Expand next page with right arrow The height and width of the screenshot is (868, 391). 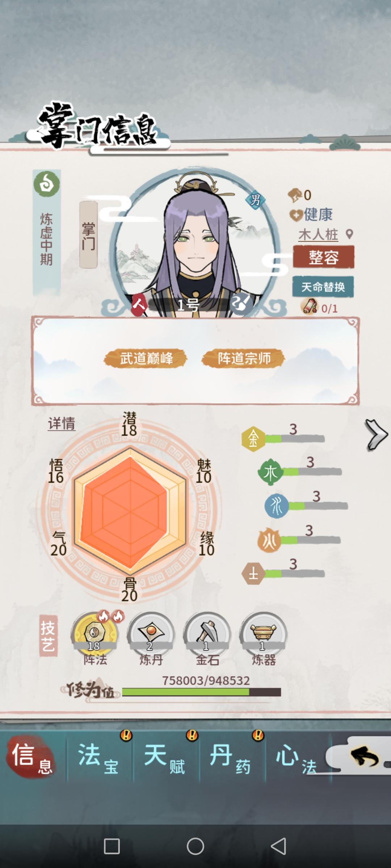pyautogui.click(x=376, y=435)
